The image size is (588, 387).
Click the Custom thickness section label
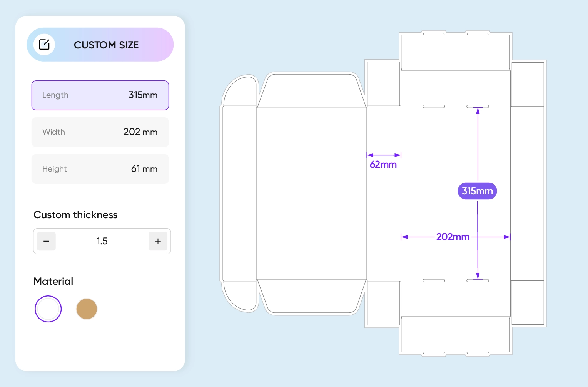coord(75,215)
